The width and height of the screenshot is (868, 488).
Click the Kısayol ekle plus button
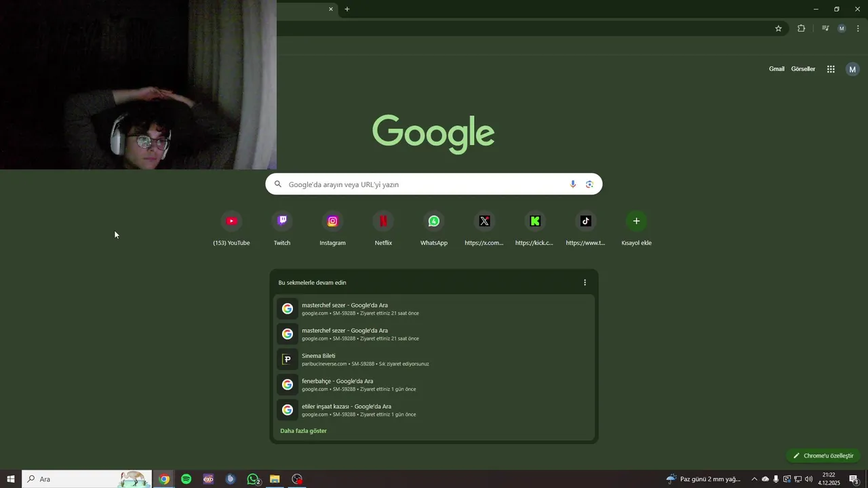pos(636,221)
